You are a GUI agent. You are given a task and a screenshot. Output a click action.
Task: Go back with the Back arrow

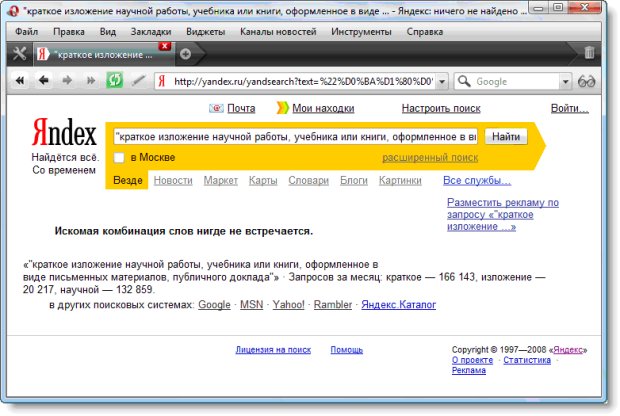tap(43, 81)
